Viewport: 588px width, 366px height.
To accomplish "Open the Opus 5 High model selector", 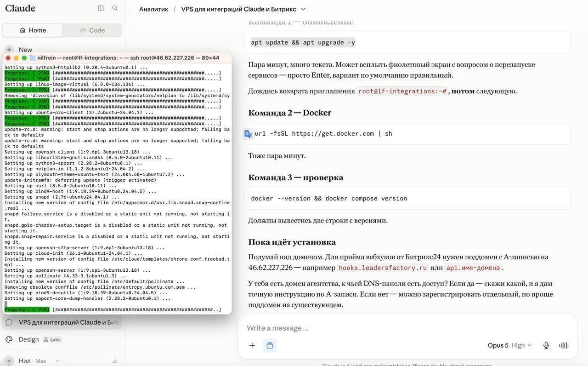I will click(509, 345).
